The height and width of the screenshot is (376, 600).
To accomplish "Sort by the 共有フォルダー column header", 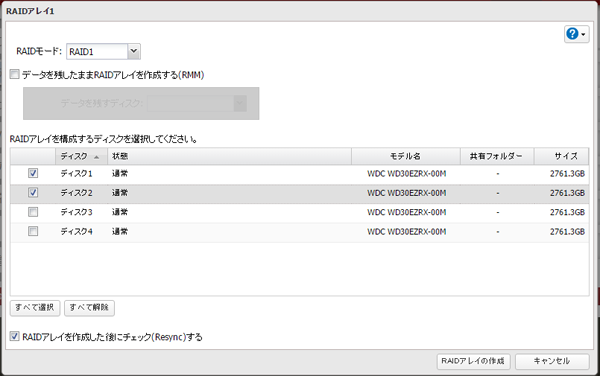I will pyautogui.click(x=497, y=156).
